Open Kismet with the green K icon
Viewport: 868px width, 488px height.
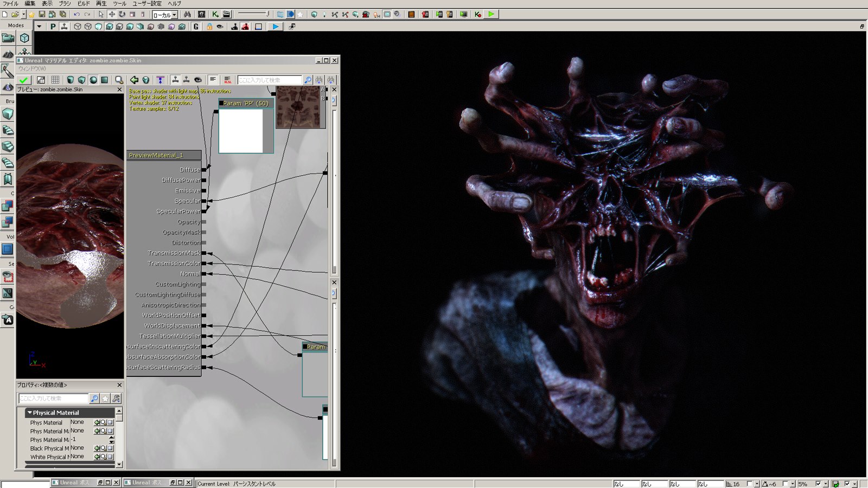(215, 14)
